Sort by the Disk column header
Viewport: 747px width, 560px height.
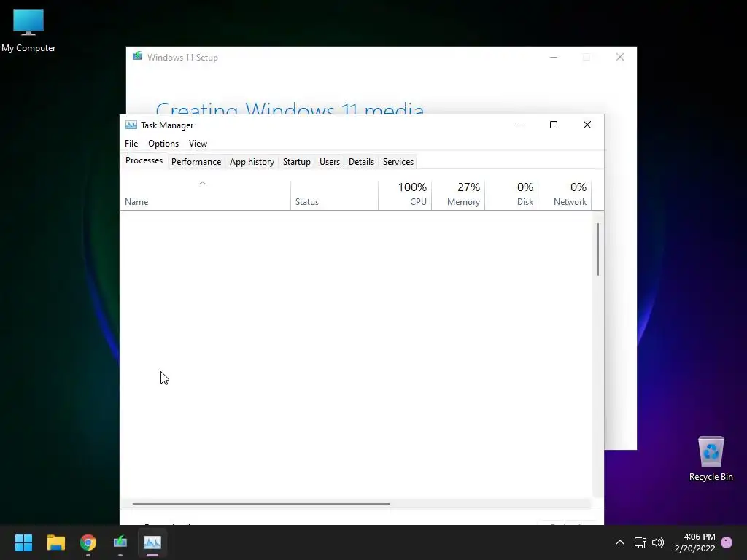pyautogui.click(x=511, y=195)
